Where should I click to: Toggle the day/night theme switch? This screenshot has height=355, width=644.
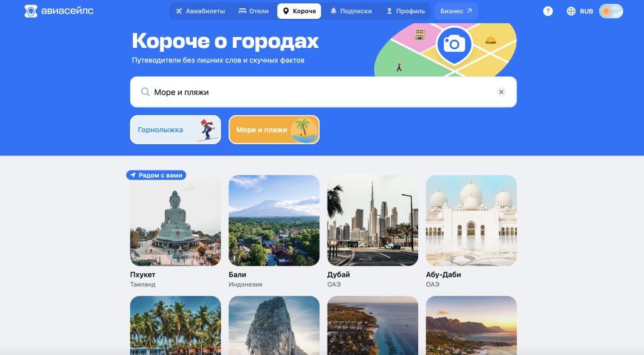click(x=611, y=11)
